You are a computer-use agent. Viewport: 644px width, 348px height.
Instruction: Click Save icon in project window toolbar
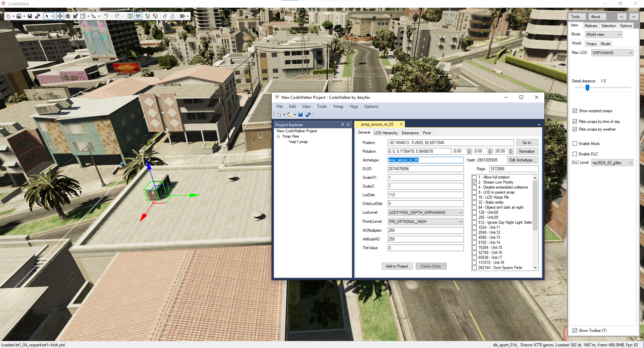point(301,115)
